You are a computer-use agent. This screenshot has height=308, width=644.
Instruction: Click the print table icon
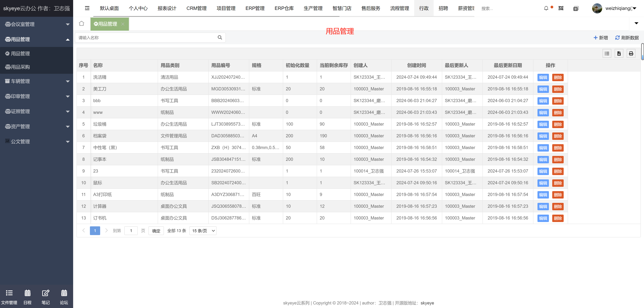[x=631, y=53]
